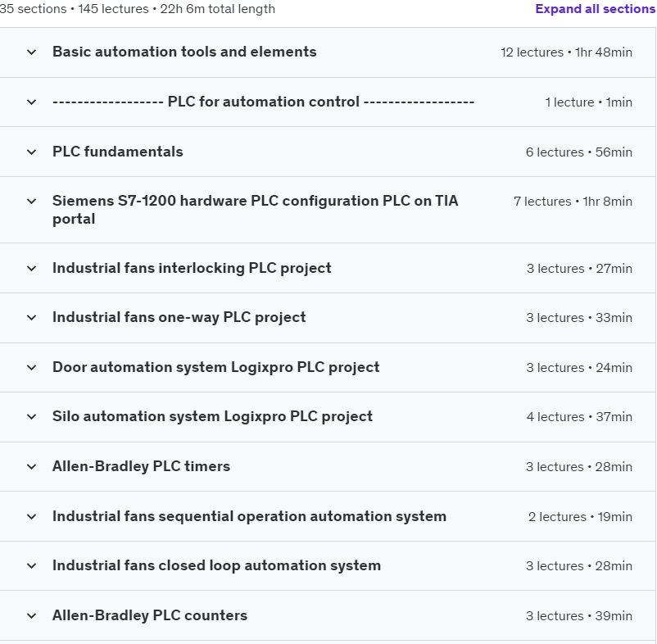Image resolution: width=657 pixels, height=644 pixels.
Task: Open chevron for Industrial fans closed loop section
Action: coord(32,566)
